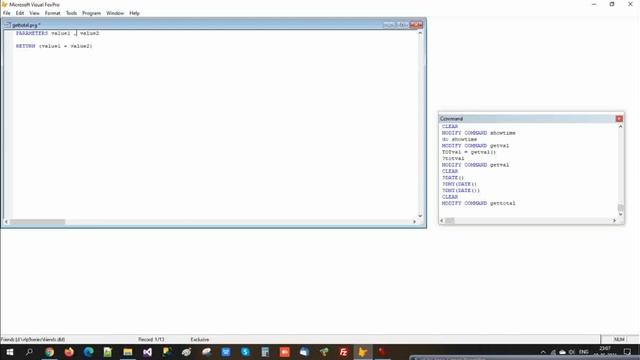Select 'do showtime' line in Command window
The height and width of the screenshot is (360, 640).
(459, 139)
